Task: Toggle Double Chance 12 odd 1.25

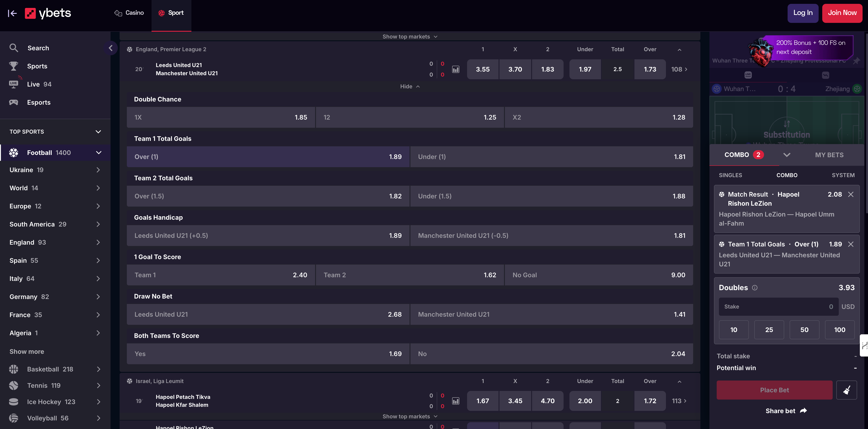Action: tap(410, 117)
